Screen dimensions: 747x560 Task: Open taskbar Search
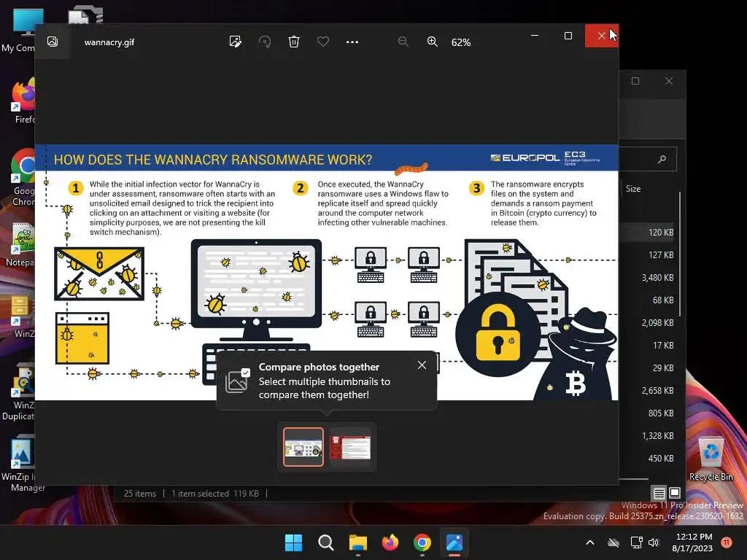[x=326, y=542]
